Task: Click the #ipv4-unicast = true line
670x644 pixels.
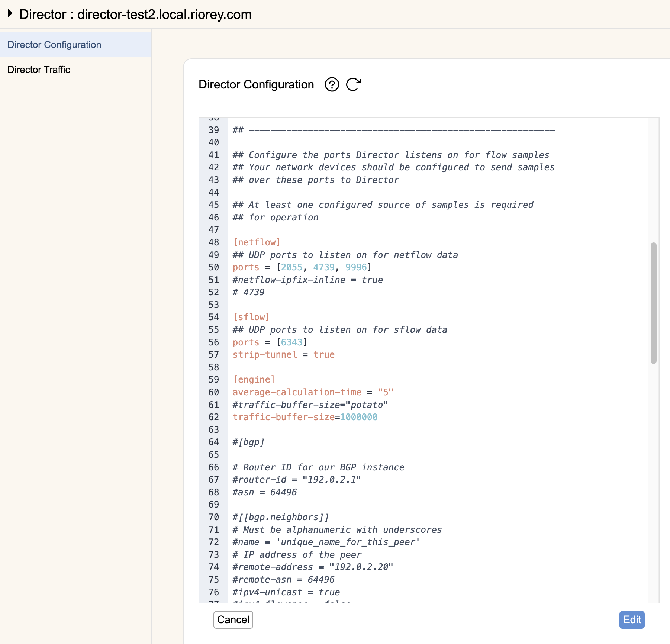Action: tap(286, 592)
